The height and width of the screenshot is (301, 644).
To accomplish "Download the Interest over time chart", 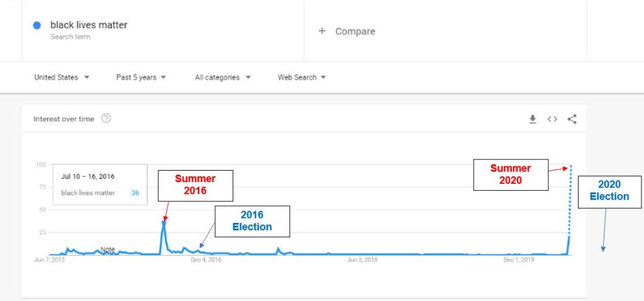I will (533, 119).
